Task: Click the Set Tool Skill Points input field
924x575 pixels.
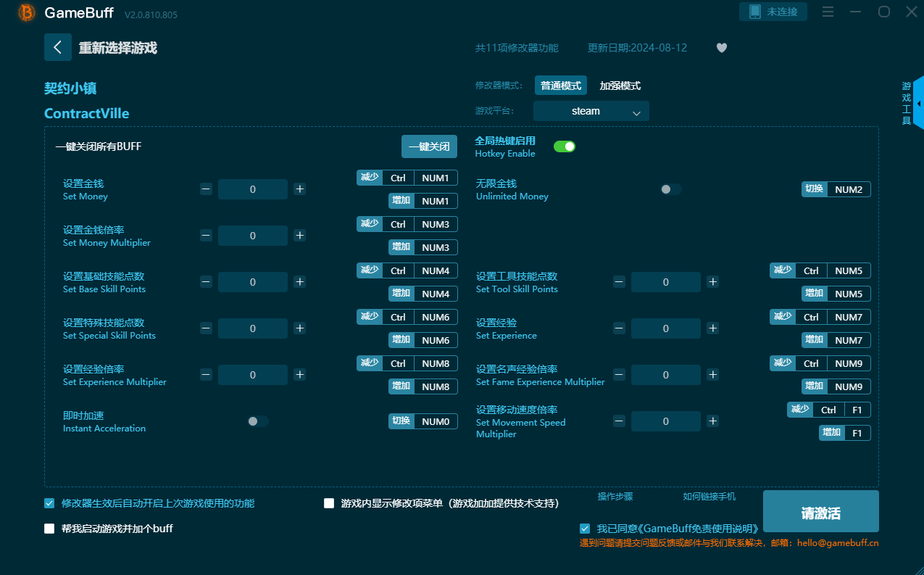Action: point(666,282)
